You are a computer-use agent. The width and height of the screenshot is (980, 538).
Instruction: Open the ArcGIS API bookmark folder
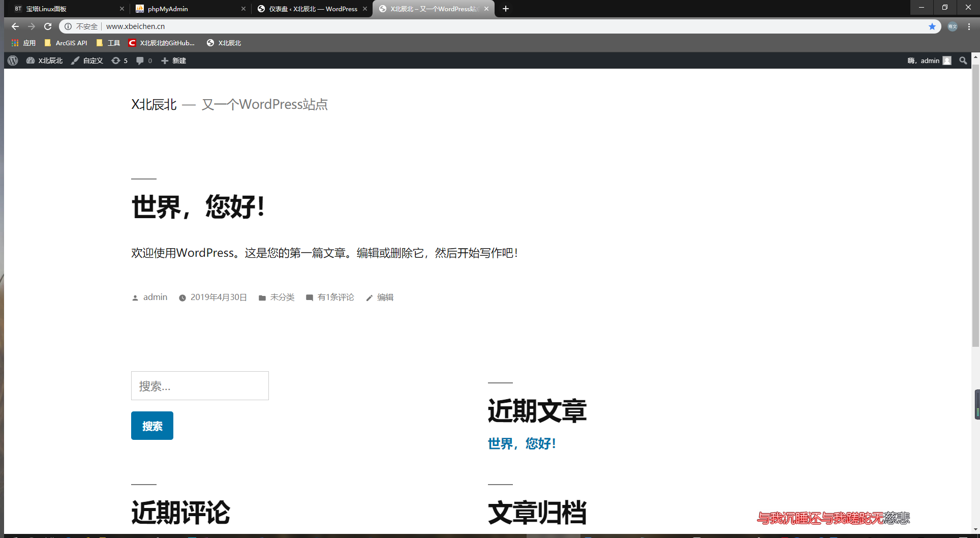(x=66, y=43)
